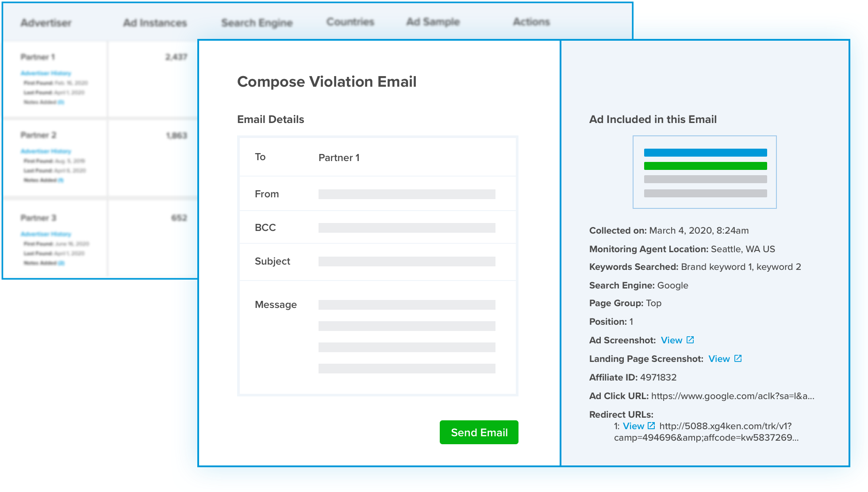
Task: Click into the Message text area
Action: [x=407, y=336]
